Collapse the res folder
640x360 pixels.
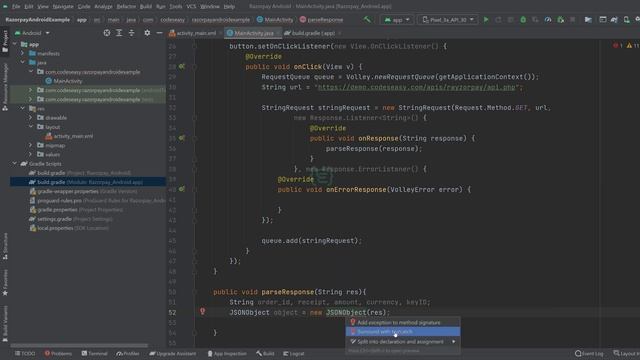pos(22,109)
